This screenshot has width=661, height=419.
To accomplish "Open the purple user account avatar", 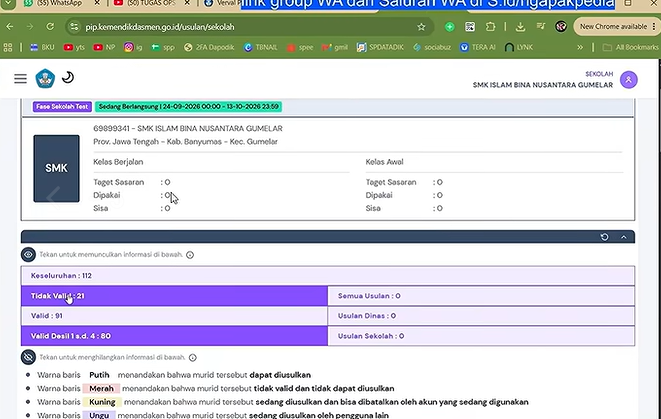I will coord(629,80).
